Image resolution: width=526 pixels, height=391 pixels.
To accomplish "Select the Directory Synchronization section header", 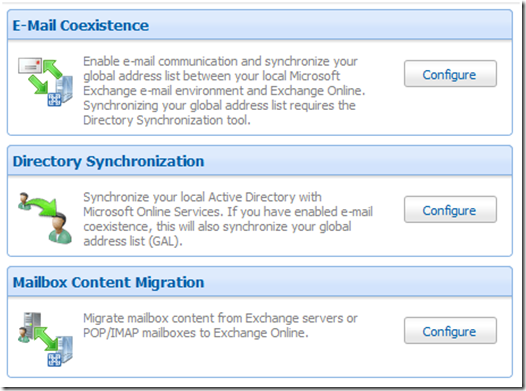I will point(260,161).
